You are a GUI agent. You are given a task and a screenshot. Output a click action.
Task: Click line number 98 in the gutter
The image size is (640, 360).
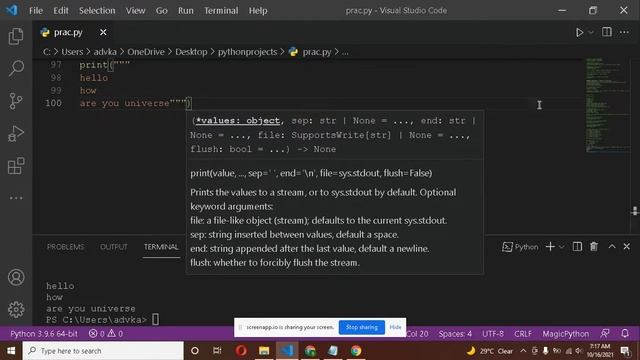click(x=56, y=78)
